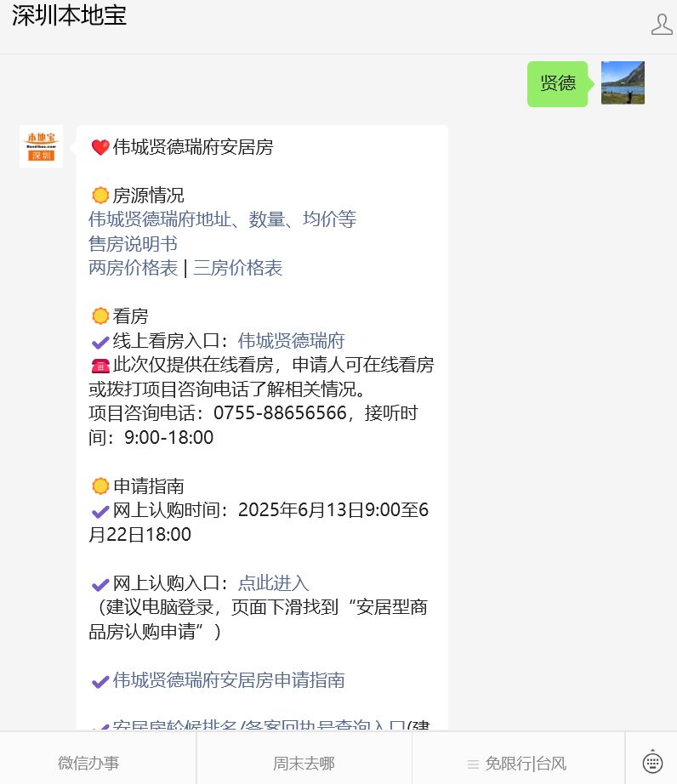Switch to keyboard input icon at bottom
Image resolution: width=677 pixels, height=784 pixels.
pos(652,763)
